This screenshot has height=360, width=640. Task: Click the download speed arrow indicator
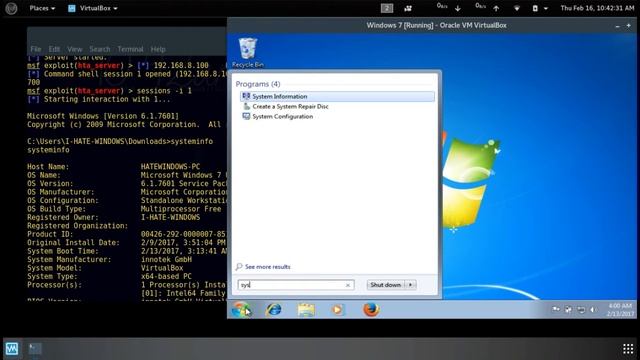(x=458, y=8)
